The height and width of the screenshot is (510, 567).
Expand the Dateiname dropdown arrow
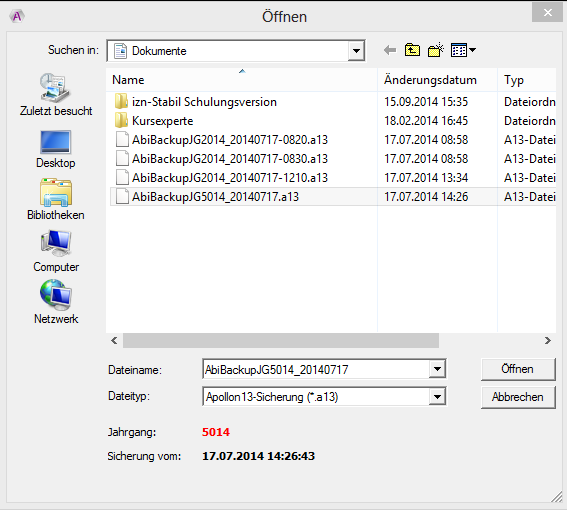437,369
